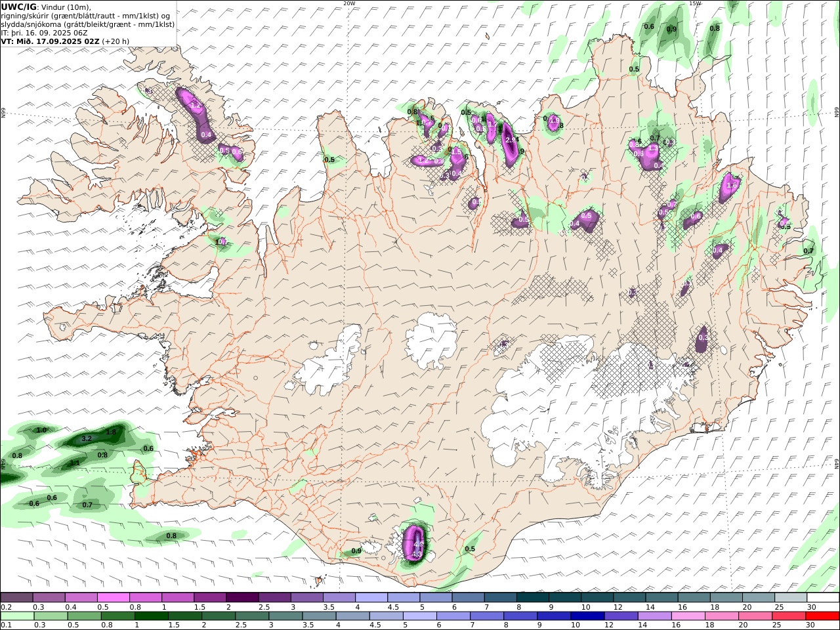Click the '20W' longitude label
The width and height of the screenshot is (840, 630).
pyautogui.click(x=349, y=3)
